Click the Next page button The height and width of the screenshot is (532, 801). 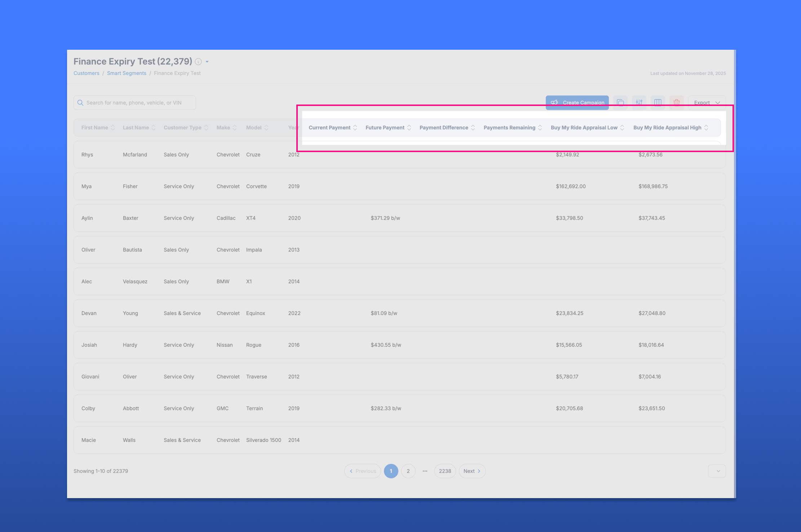472,471
